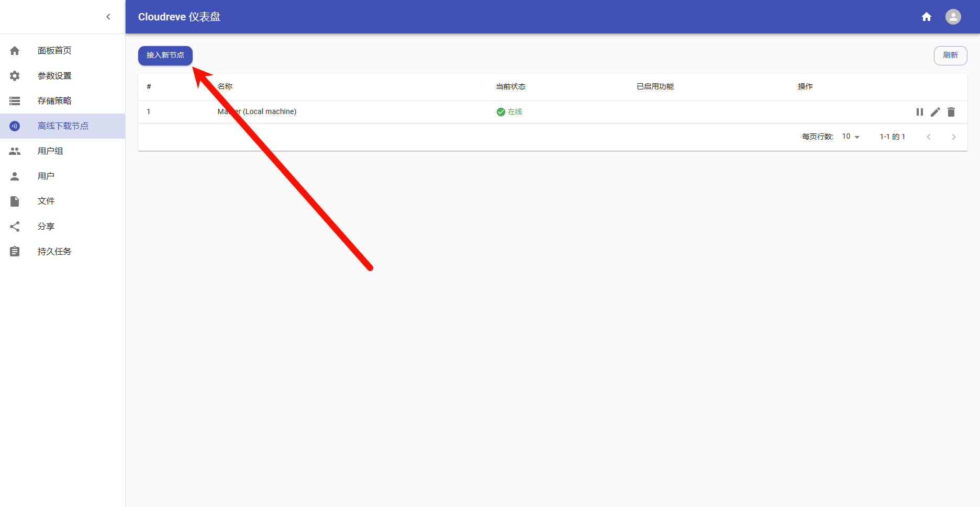Click the node icon beside 离线下载节点
The image size is (980, 507).
click(x=15, y=126)
